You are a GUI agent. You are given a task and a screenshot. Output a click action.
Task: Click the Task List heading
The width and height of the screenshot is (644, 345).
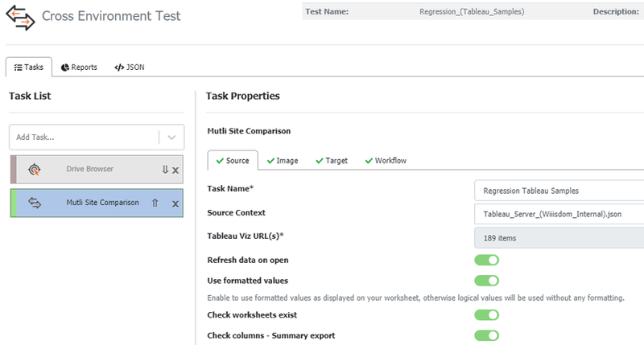click(x=30, y=96)
